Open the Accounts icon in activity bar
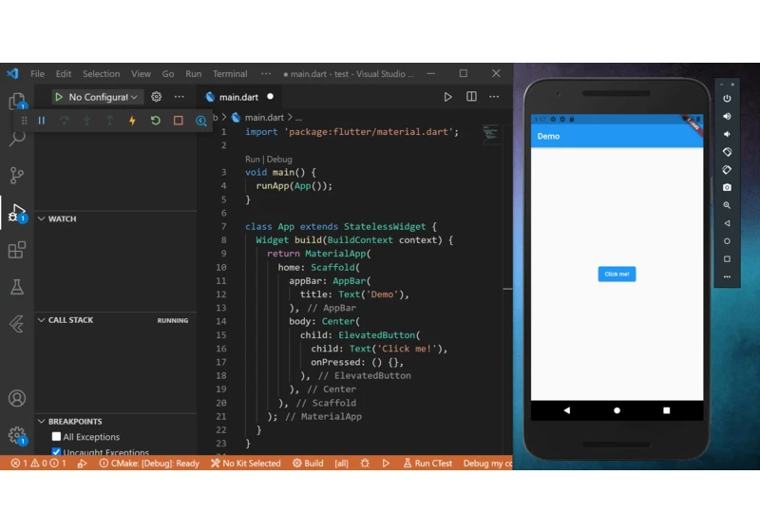Image resolution: width=760 pixels, height=532 pixels. tap(17, 398)
